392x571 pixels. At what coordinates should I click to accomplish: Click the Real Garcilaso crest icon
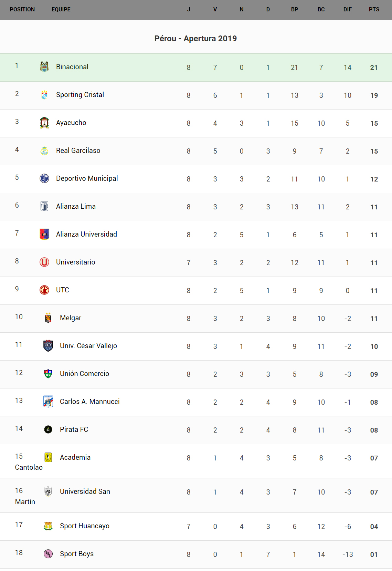coord(44,150)
